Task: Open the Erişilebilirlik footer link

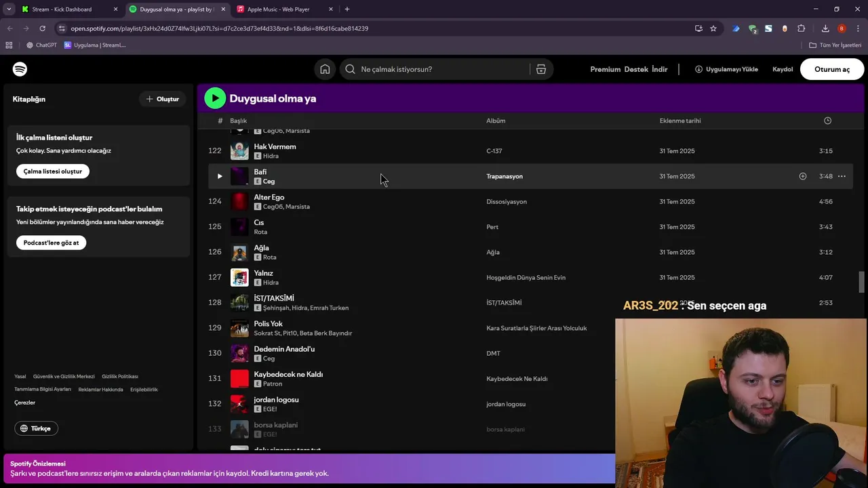Action: (144, 390)
